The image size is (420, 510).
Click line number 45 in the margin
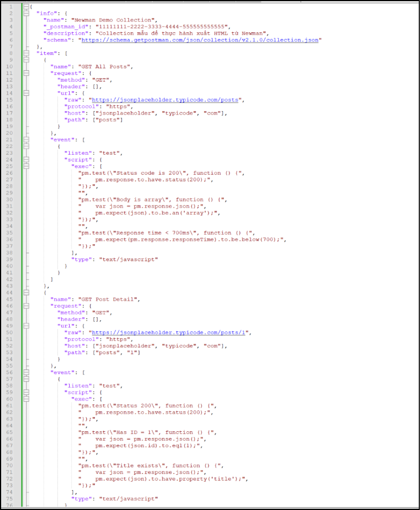[x=10, y=299]
